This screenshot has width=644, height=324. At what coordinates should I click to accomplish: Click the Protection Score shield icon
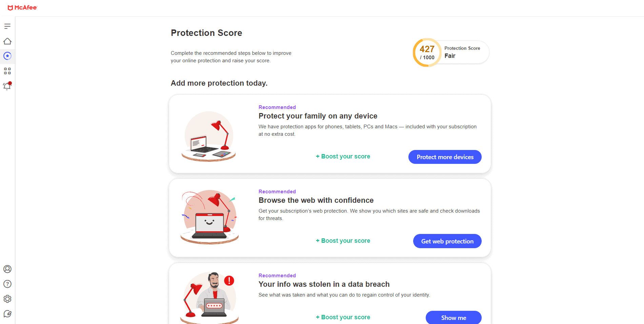click(x=7, y=56)
